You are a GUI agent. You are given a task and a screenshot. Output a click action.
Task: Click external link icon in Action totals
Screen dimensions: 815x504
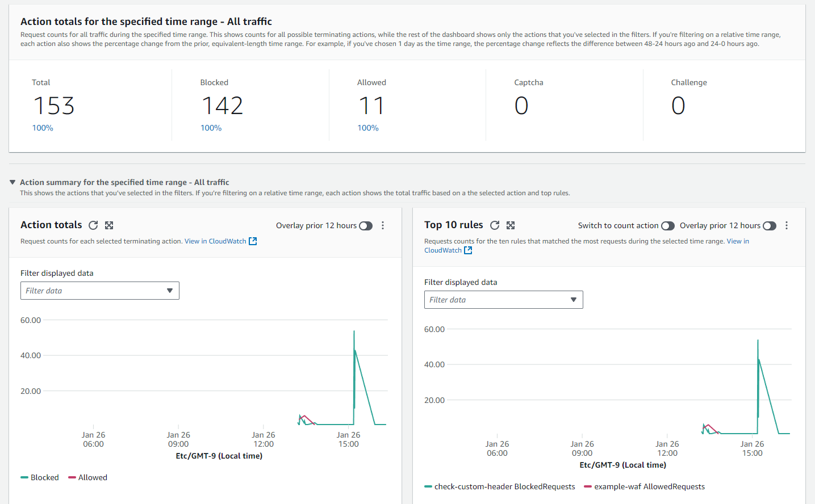[253, 241]
